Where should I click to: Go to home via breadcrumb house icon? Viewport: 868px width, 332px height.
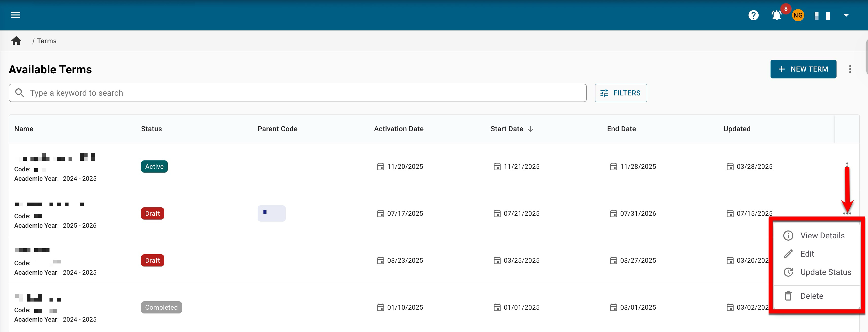[x=16, y=41]
